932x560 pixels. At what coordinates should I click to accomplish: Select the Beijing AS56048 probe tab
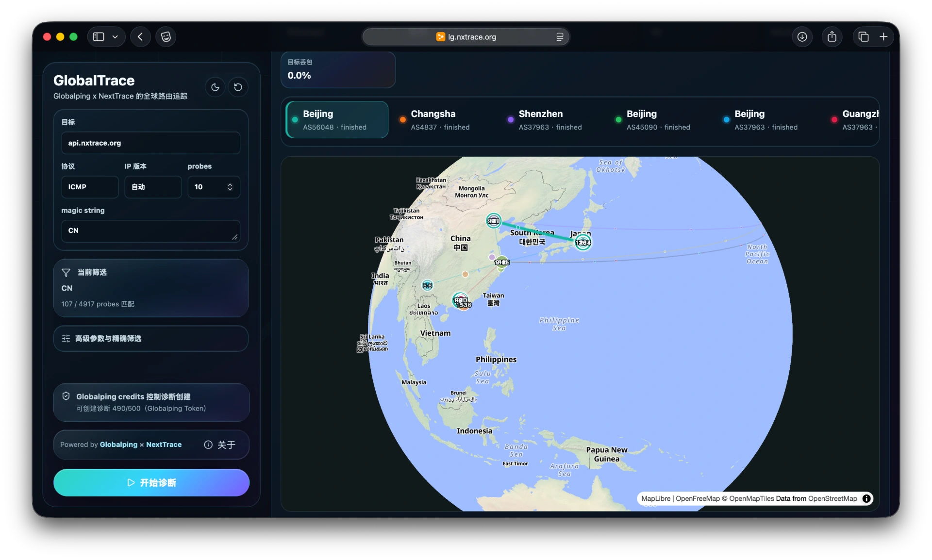[x=337, y=120]
